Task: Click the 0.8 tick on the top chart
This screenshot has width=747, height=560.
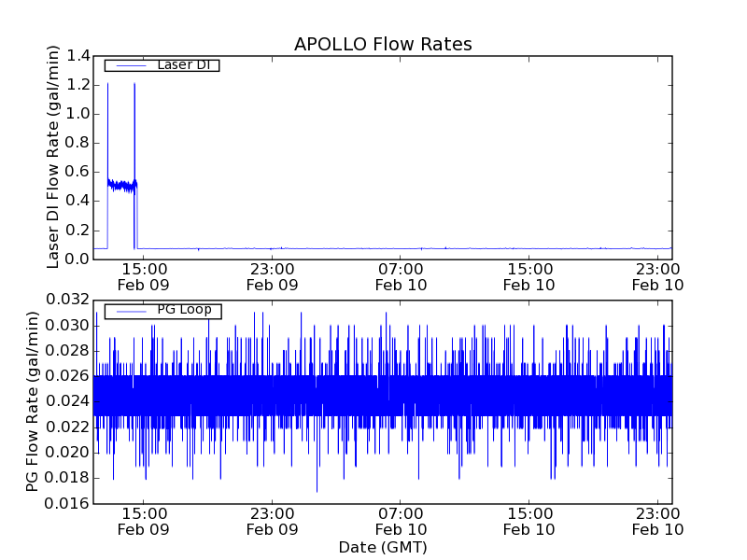Action: coord(78,144)
